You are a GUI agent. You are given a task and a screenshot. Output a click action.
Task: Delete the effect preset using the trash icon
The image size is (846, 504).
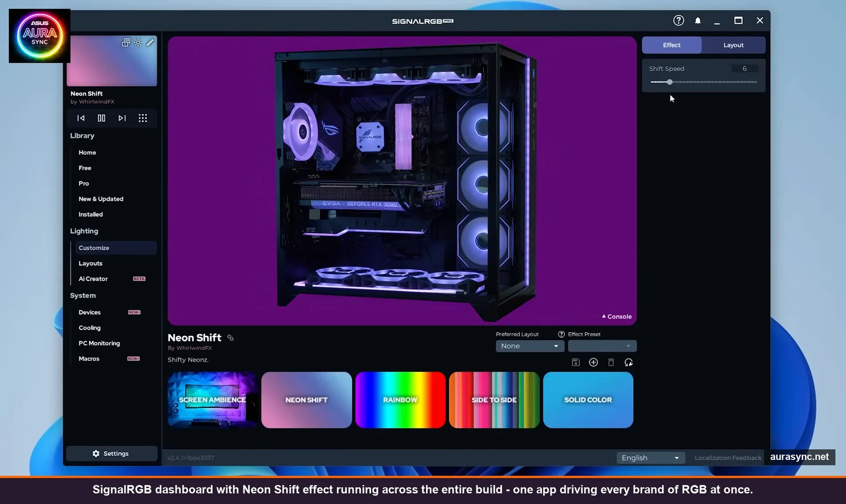pyautogui.click(x=610, y=362)
